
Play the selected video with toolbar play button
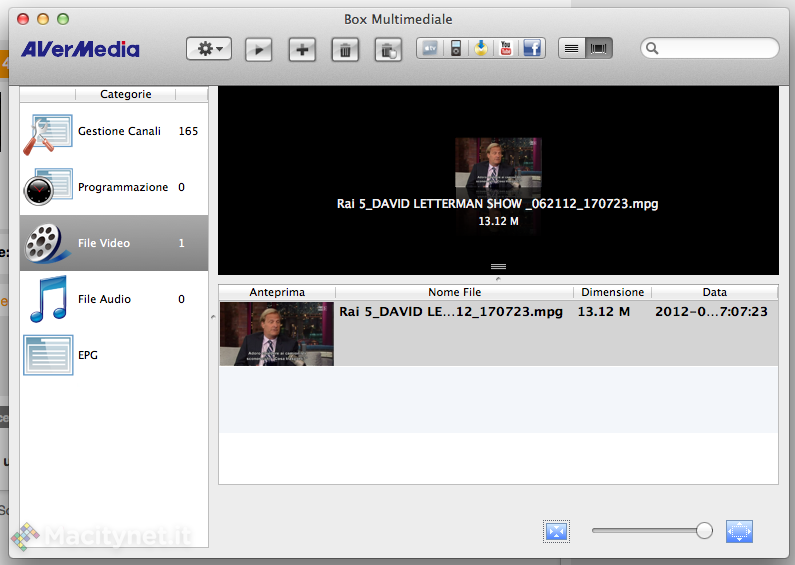pyautogui.click(x=259, y=50)
